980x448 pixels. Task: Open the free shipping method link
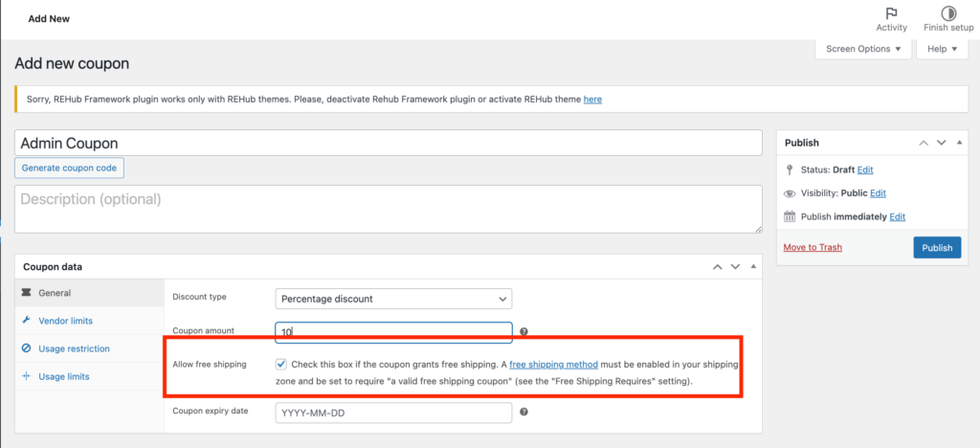(554, 364)
